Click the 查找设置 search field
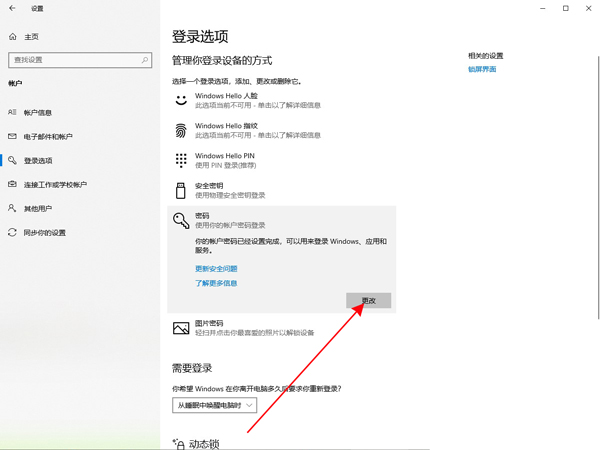 (x=80, y=60)
